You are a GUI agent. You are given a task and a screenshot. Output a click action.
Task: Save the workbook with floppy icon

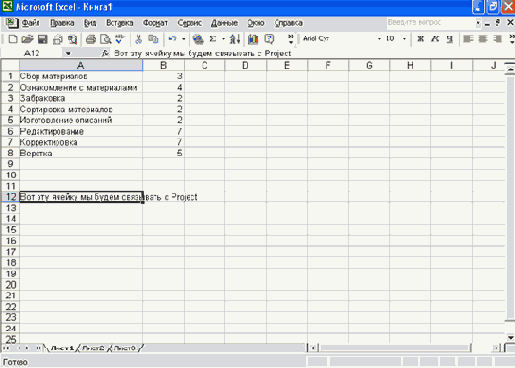(43, 39)
